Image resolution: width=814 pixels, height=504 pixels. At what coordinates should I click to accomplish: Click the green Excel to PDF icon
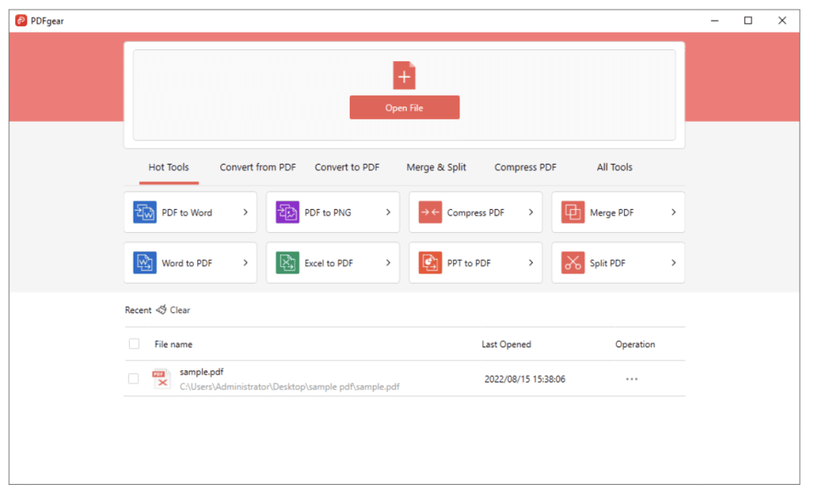(x=287, y=262)
